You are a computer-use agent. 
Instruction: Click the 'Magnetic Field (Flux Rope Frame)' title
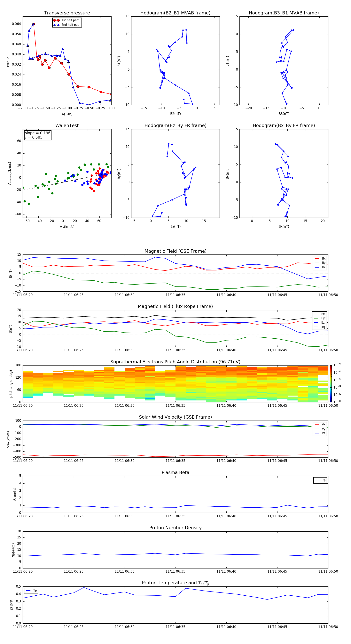pos(175,307)
